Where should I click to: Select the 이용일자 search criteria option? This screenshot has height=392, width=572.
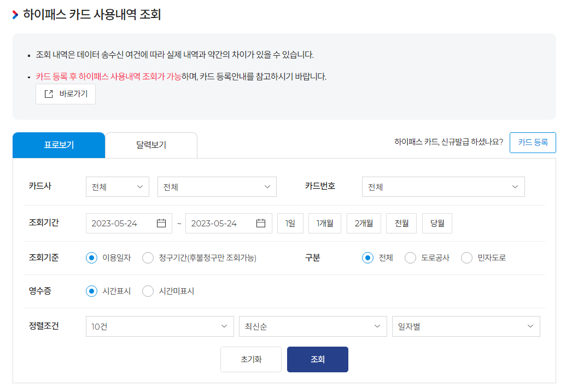(91, 258)
